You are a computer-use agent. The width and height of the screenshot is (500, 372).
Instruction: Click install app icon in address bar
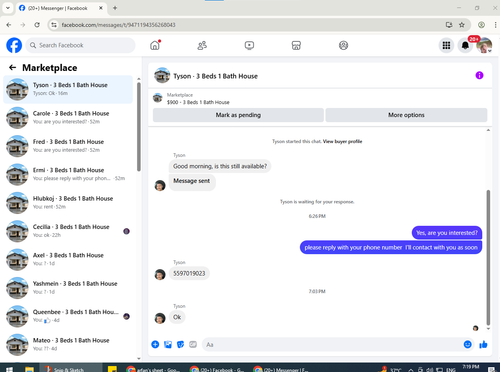click(449, 25)
